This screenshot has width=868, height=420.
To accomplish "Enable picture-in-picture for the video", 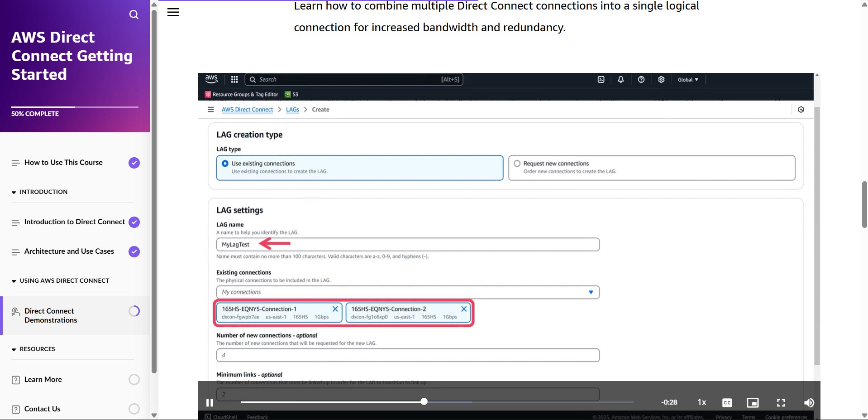I will [753, 402].
